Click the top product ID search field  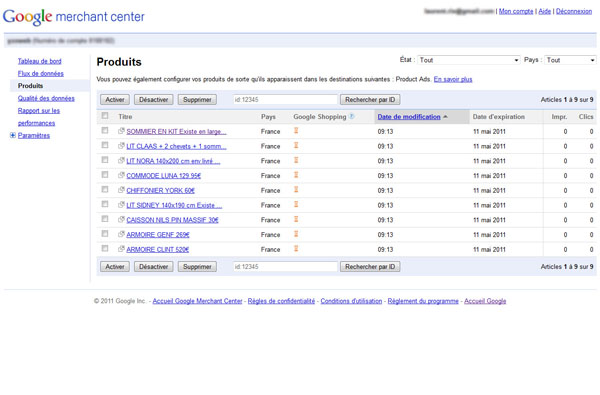click(285, 100)
